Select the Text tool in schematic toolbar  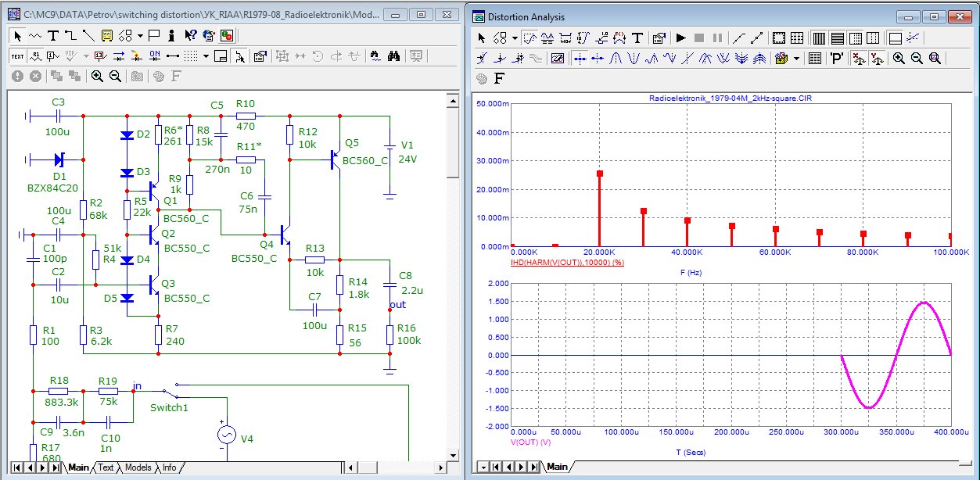click(53, 35)
